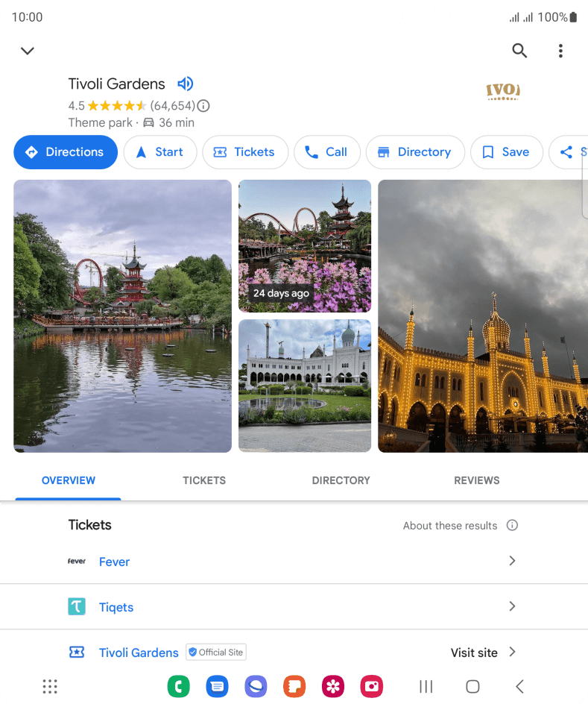Tap the Tivoli logo image

coord(503,91)
